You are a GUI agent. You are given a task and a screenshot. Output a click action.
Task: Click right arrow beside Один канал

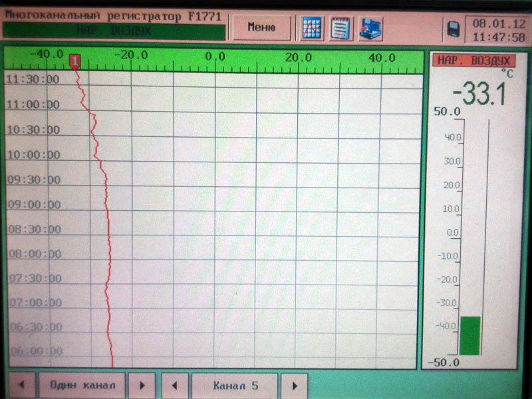tap(142, 385)
